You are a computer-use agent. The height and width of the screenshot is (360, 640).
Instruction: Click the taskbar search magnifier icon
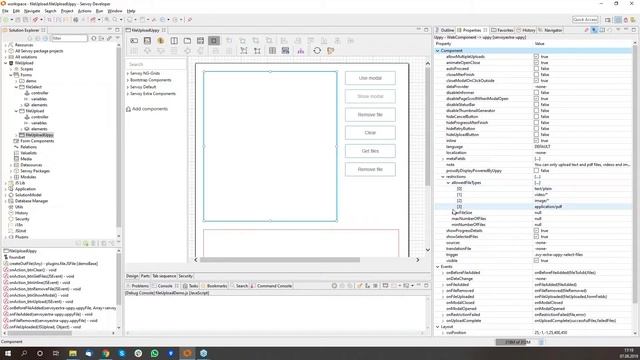(x=24, y=353)
